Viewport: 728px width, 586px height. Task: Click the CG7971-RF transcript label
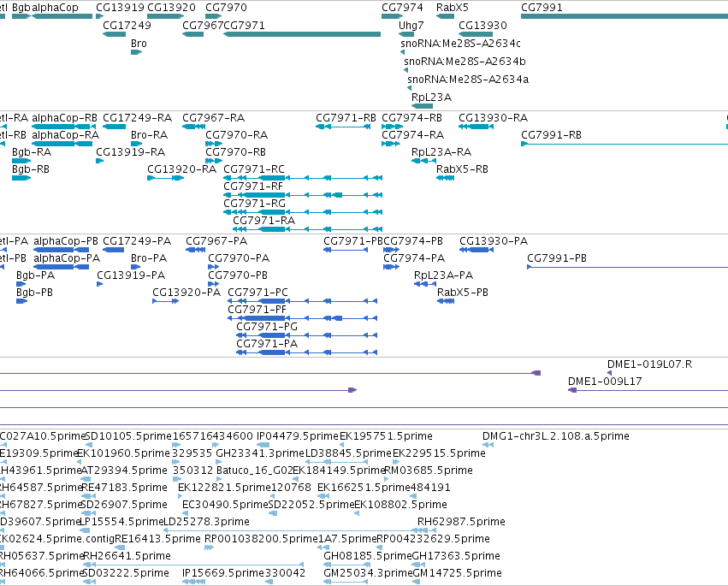click(253, 186)
